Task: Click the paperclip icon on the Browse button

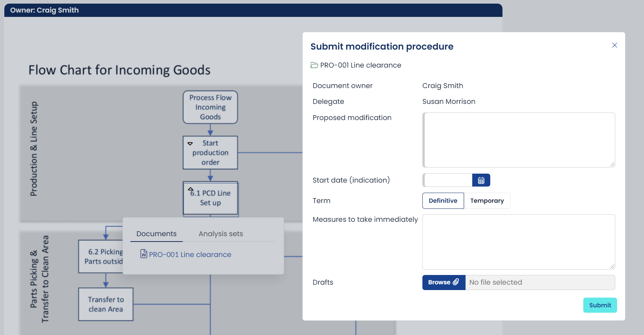Action: click(457, 282)
